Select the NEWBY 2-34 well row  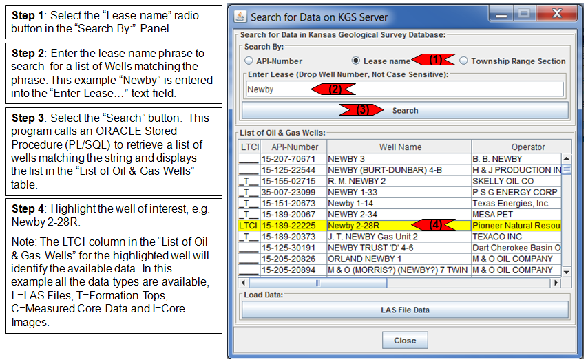click(400, 215)
